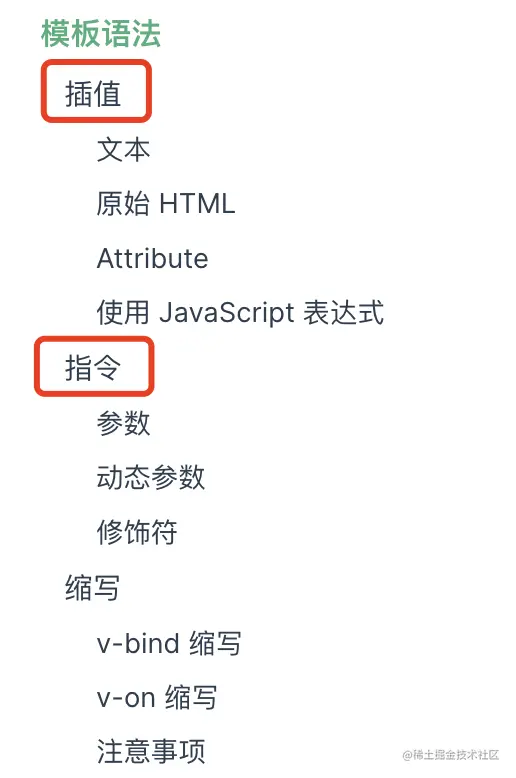The width and height of the screenshot is (516, 778).
Task: Open the 动态参数 subsection
Action: [150, 477]
